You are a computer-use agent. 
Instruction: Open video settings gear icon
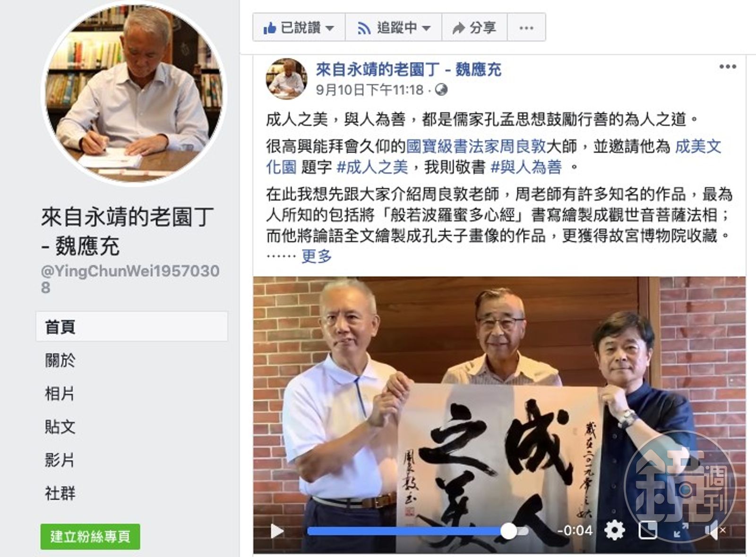coord(614,530)
